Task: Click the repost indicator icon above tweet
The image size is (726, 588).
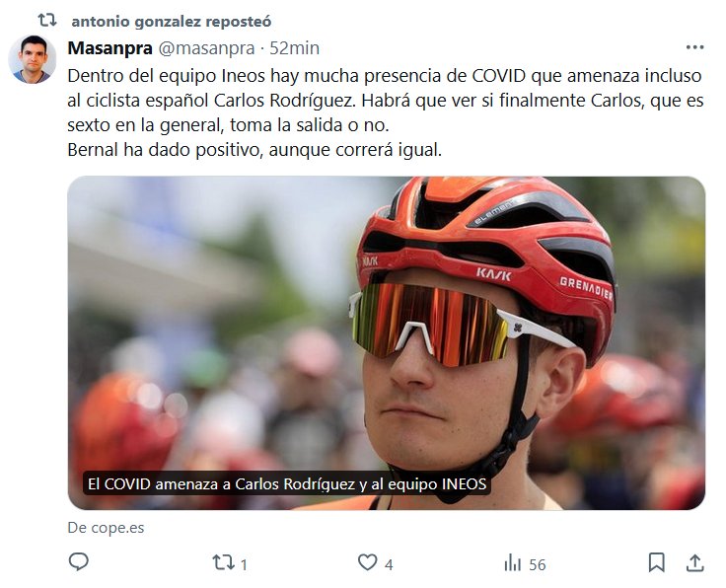Action: click(x=47, y=20)
